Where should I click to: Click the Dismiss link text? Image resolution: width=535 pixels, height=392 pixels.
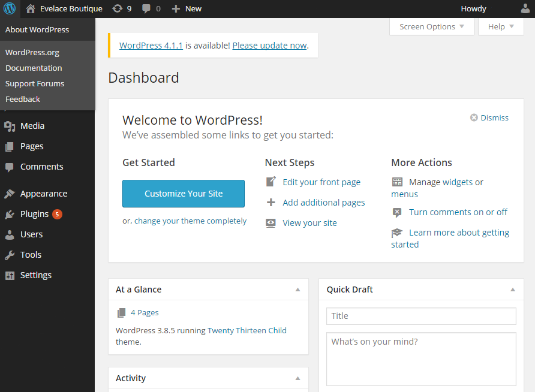pos(494,117)
